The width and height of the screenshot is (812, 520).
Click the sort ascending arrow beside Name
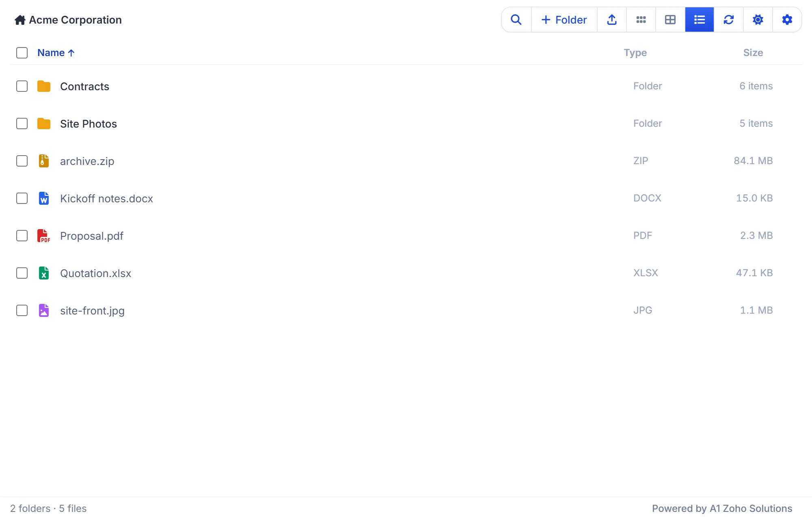[71, 53]
